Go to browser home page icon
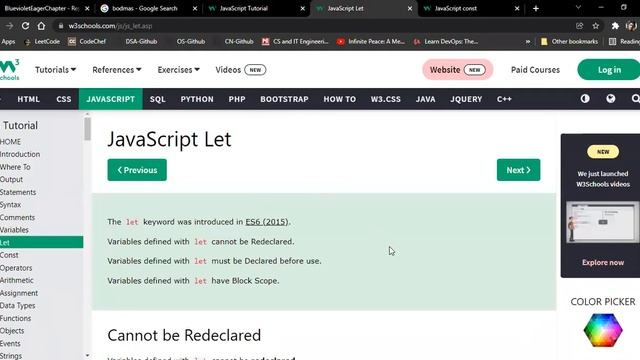Image resolution: width=640 pixels, height=360 pixels. [41, 26]
